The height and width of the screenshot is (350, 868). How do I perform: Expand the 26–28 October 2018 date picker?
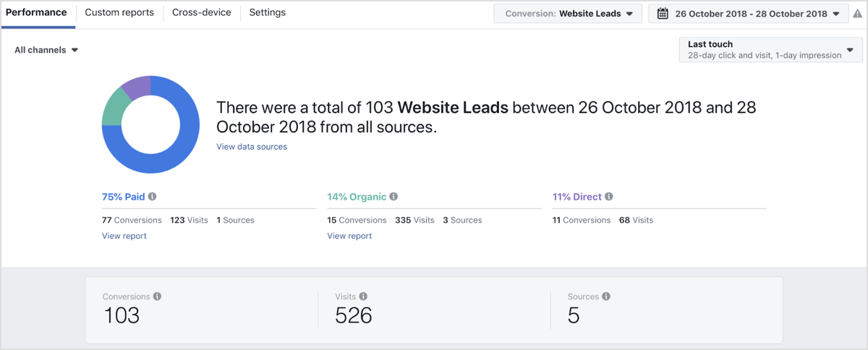749,14
